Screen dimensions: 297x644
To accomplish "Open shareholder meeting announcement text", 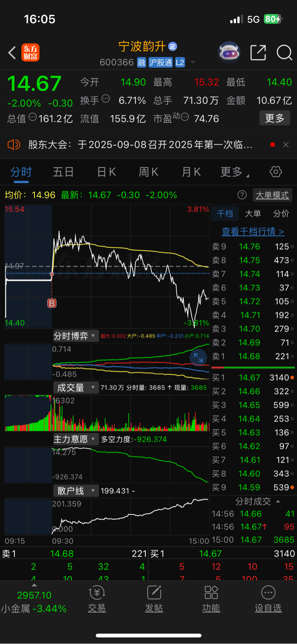I will click(x=140, y=145).
